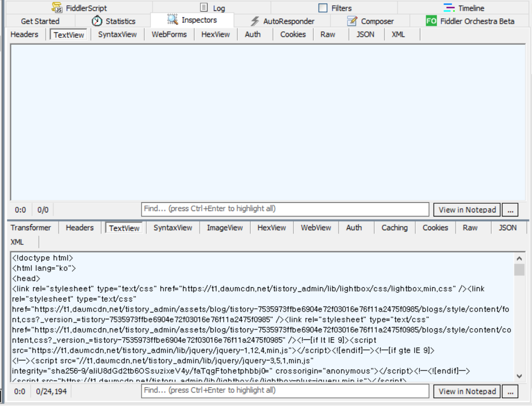Click the Timeline tab icon

point(449,7)
